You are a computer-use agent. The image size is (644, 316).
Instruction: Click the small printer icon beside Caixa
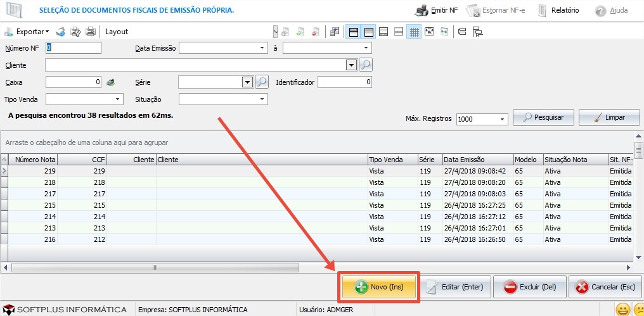110,82
